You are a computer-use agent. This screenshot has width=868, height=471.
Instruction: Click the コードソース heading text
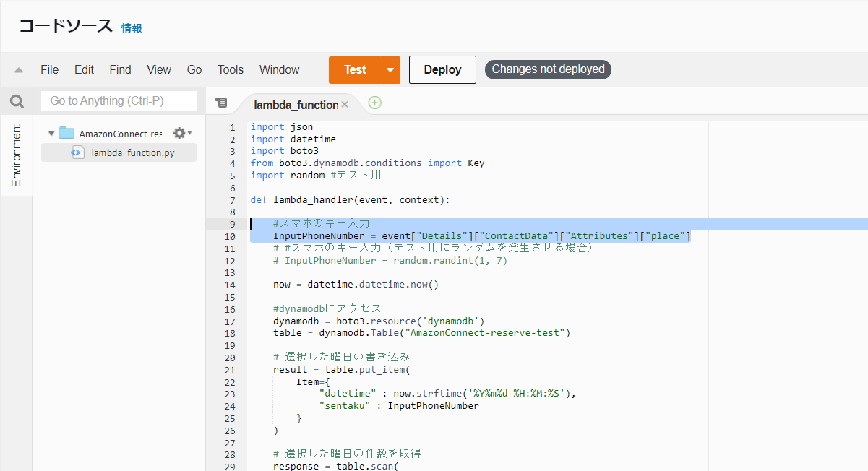[66, 27]
